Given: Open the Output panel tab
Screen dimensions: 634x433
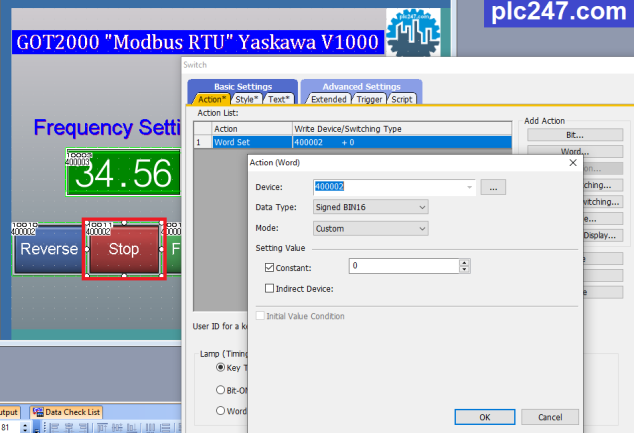Looking at the screenshot, I should 9,412.
